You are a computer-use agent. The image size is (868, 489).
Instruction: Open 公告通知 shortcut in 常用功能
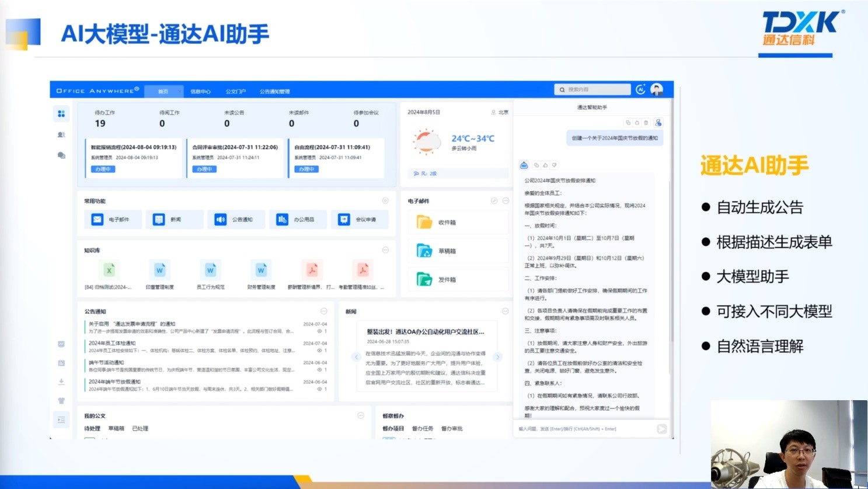click(x=236, y=219)
